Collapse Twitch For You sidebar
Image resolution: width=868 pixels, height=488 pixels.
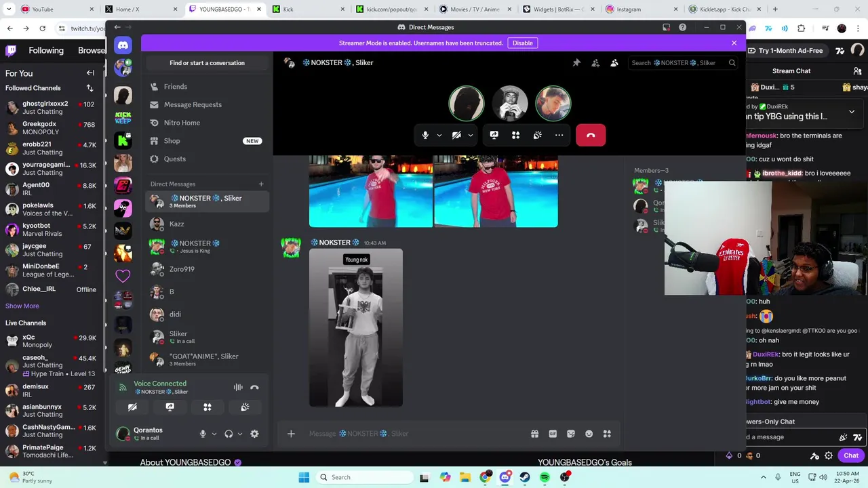(90, 73)
